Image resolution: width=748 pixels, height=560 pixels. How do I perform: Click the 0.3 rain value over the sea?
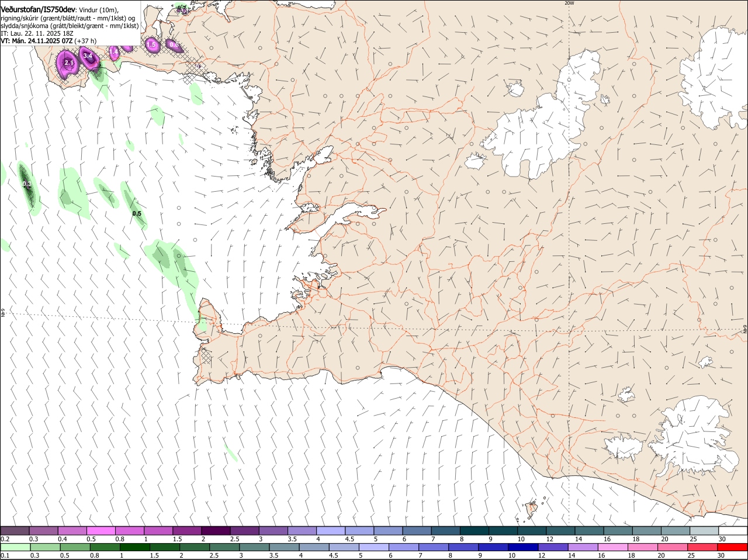tap(27, 184)
